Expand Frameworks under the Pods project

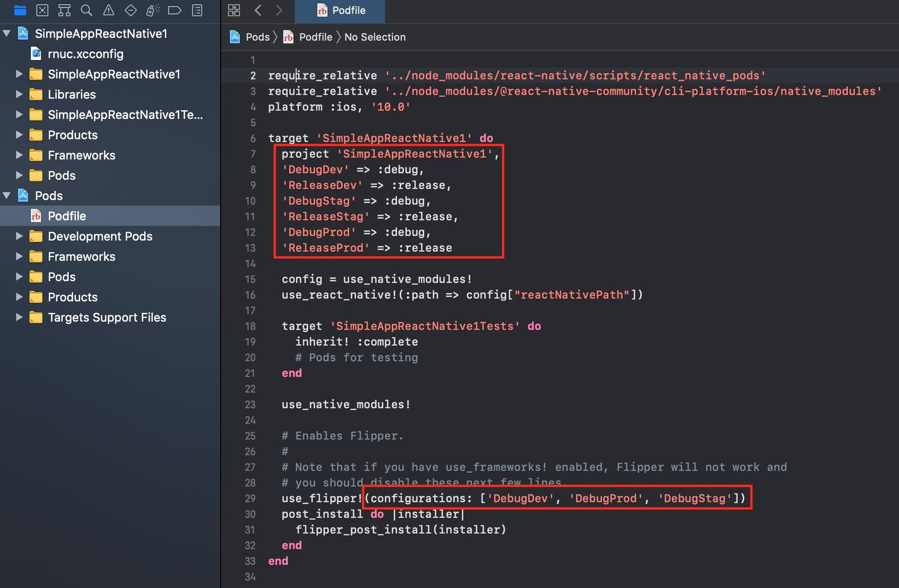tap(19, 256)
